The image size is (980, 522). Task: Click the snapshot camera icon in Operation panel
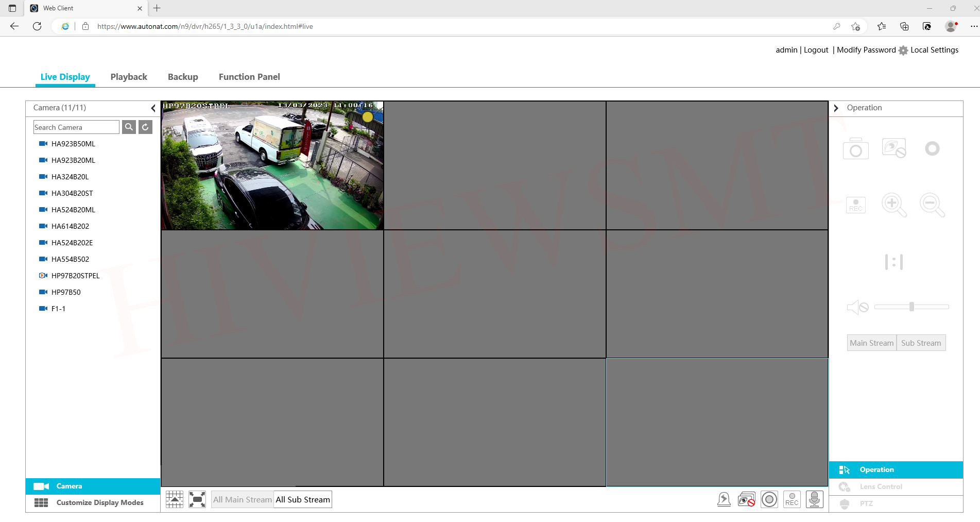(855, 149)
